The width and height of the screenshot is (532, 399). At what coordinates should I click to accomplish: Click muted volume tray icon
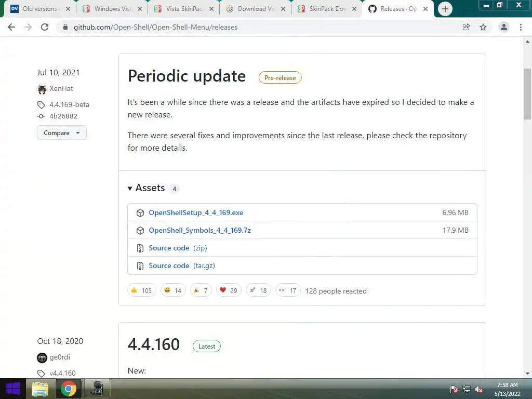(478, 389)
